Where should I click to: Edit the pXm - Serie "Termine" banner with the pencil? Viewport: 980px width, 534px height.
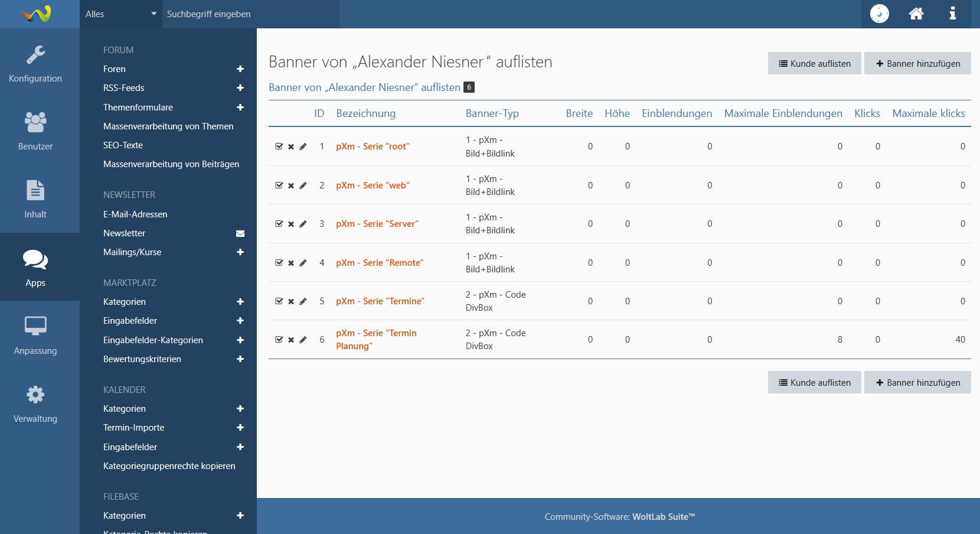pyautogui.click(x=303, y=301)
